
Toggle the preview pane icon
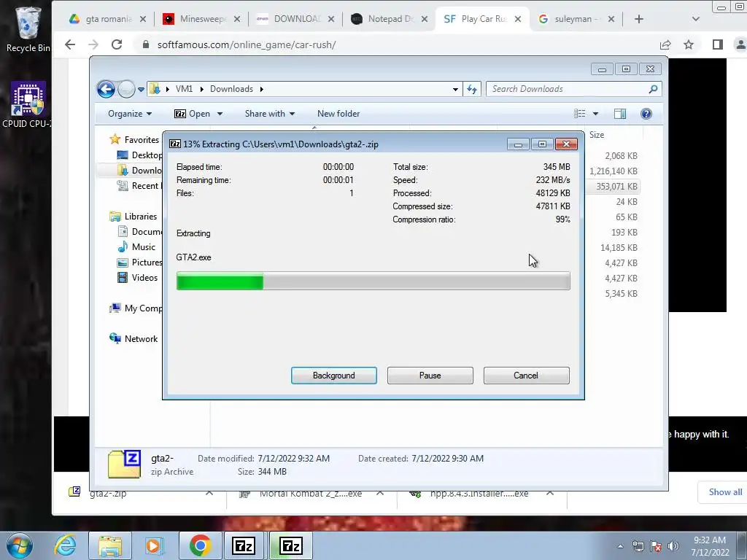[620, 114]
